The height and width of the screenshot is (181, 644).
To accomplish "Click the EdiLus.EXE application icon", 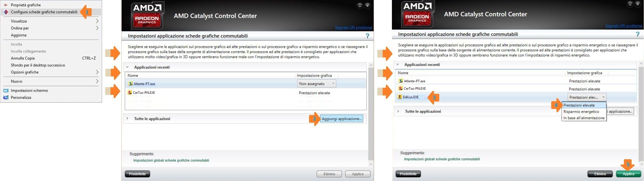I will [x=400, y=97].
